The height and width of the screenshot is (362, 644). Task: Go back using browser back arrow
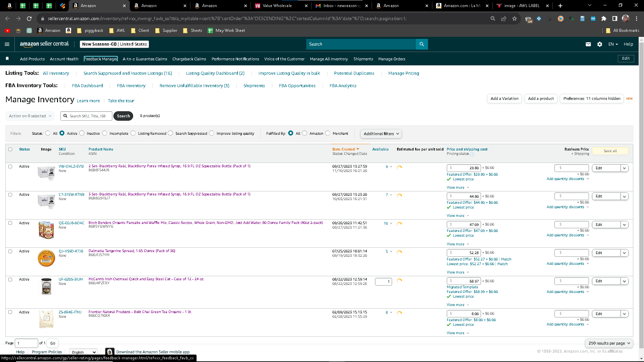point(8,19)
